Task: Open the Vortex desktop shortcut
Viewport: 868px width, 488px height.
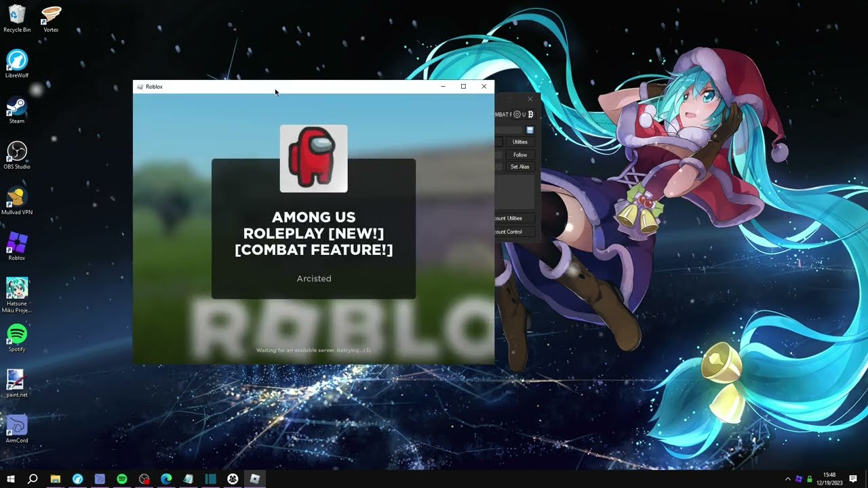Action: point(51,19)
